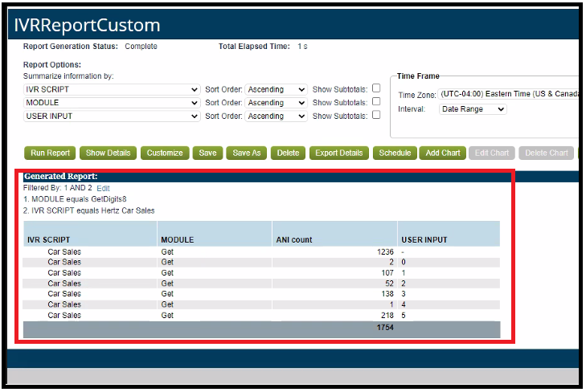This screenshot has height=392, width=586.
Task: Open the USER INPUT summarize dropdown
Action: [x=112, y=116]
